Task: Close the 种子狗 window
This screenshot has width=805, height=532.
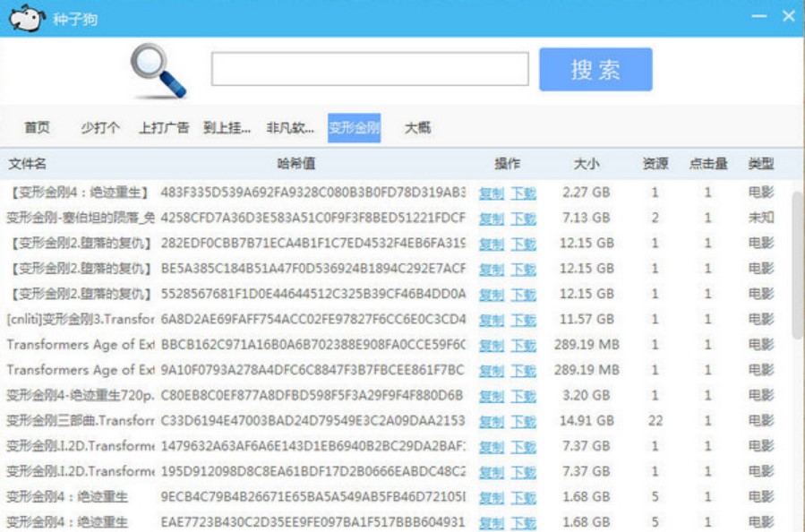Action: coord(789,16)
